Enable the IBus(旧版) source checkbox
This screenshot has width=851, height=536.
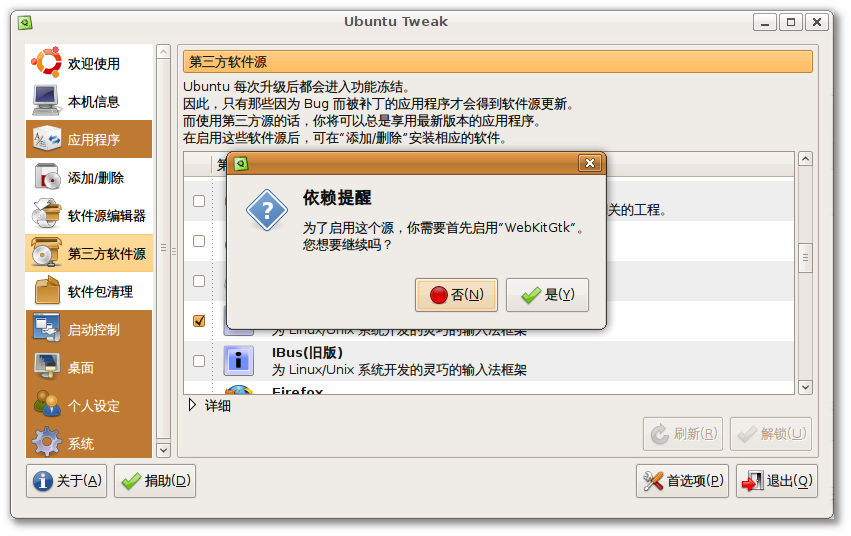[x=199, y=361]
